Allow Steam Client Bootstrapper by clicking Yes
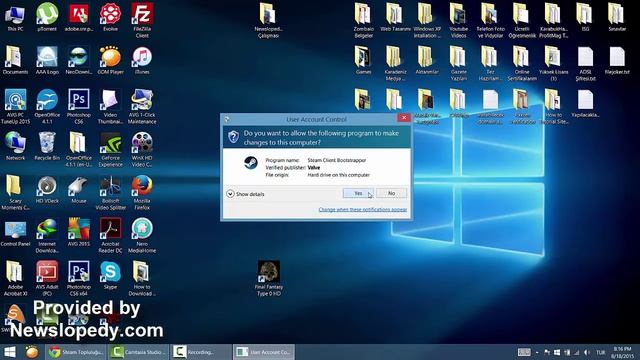Screen dimensions: 640x360 358,193
